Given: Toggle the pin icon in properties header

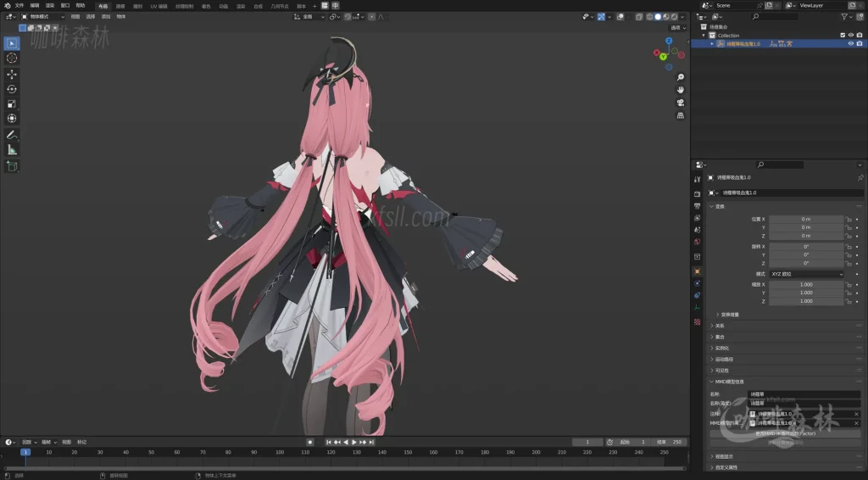Looking at the screenshot, I should pos(860,178).
